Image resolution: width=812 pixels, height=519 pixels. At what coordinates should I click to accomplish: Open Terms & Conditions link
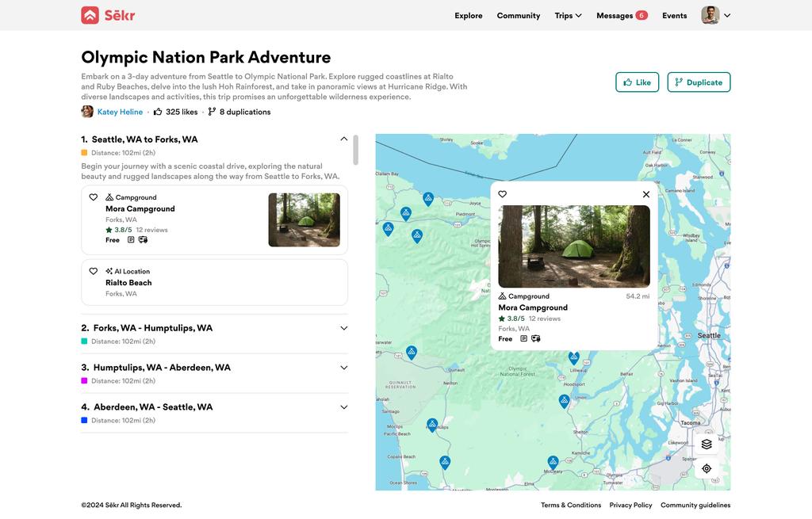[x=571, y=505]
